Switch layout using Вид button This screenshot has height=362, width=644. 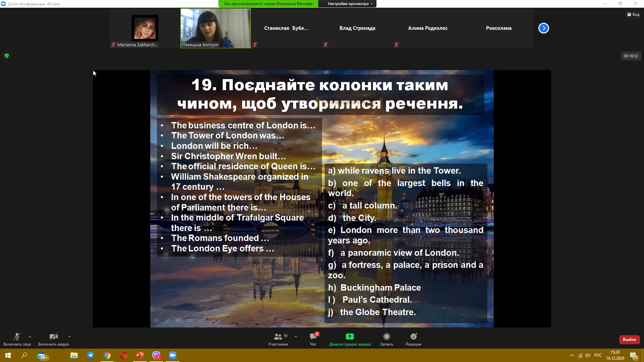click(633, 14)
